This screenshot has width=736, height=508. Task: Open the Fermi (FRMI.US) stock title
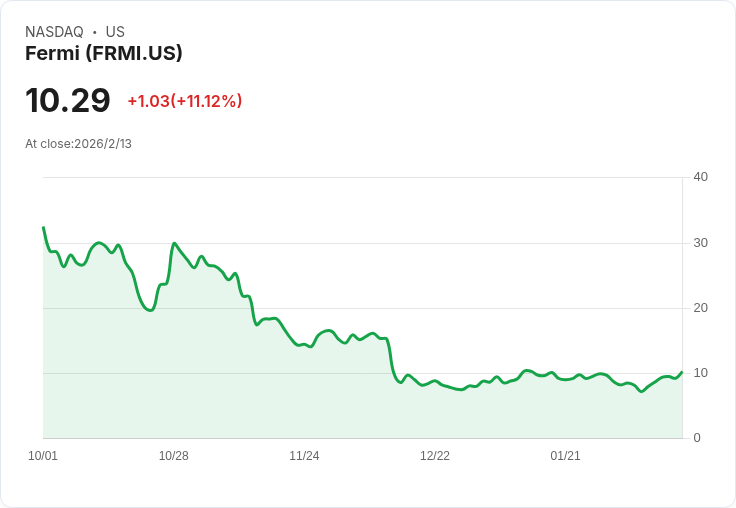(104, 54)
